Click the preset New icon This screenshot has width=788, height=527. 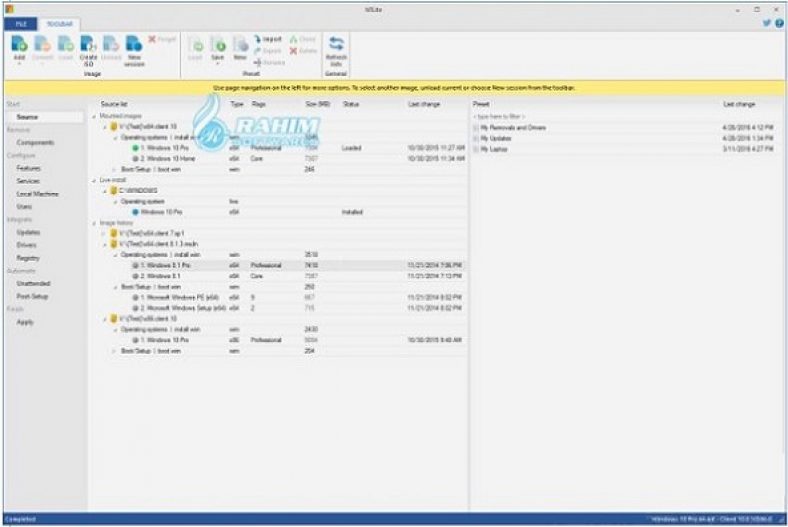pyautogui.click(x=240, y=44)
